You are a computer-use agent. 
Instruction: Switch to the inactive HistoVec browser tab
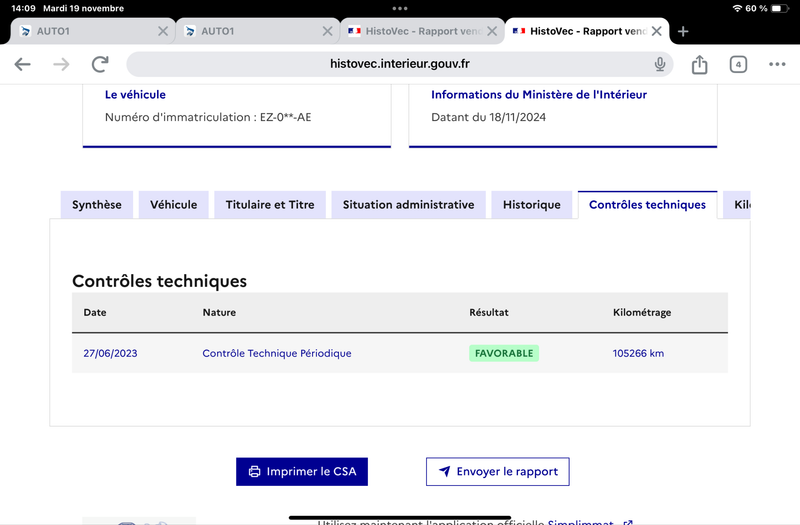pos(422,32)
